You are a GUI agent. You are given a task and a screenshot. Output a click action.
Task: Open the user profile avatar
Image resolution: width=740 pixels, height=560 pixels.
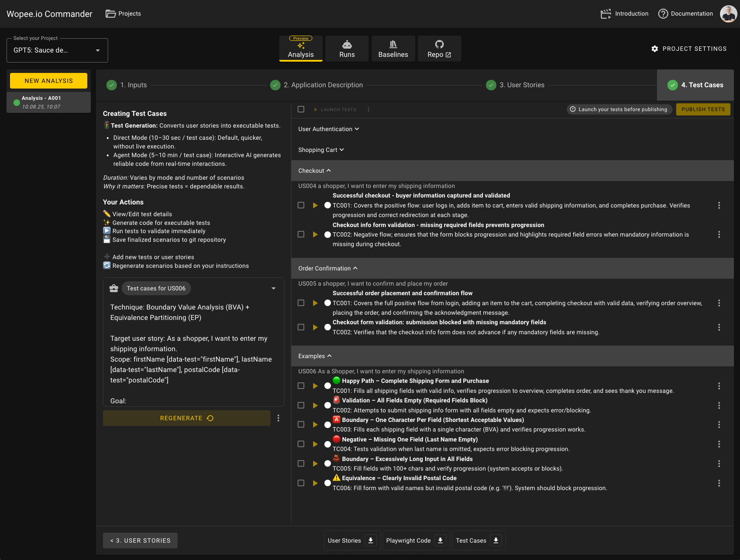(728, 14)
